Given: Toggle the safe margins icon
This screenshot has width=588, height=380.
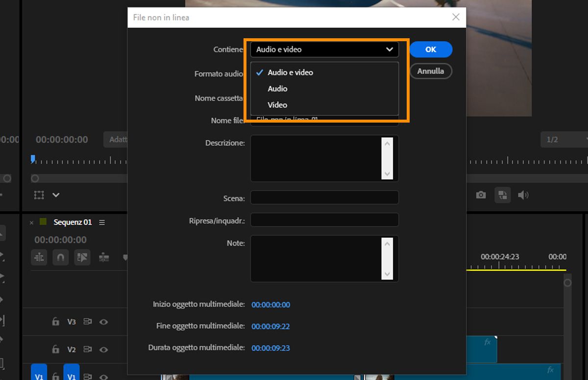Looking at the screenshot, I should coord(39,195).
